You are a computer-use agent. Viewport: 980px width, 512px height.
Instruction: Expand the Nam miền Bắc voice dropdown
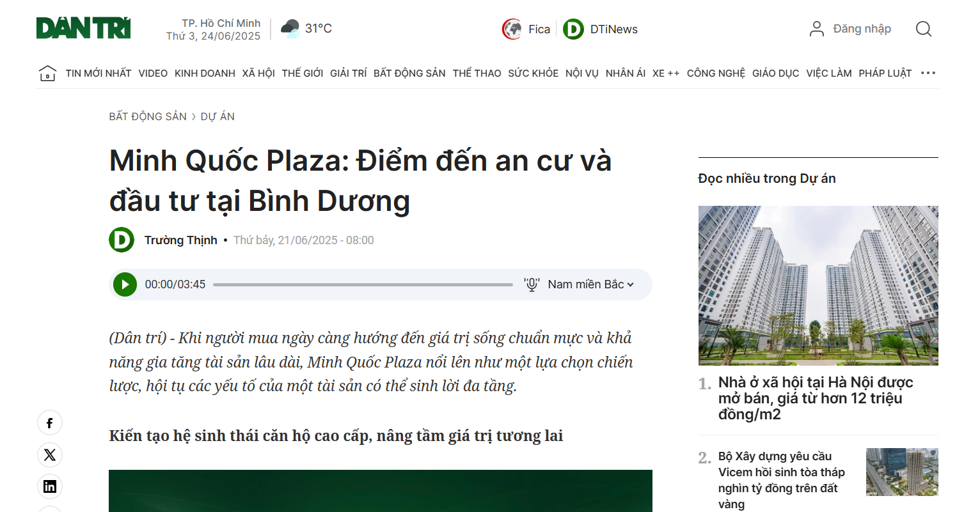(590, 284)
